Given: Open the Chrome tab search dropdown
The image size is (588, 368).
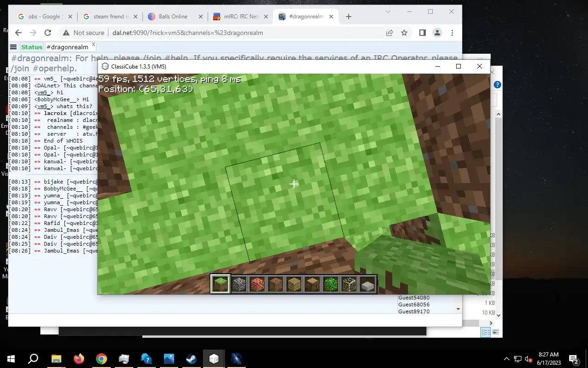Looking at the screenshot, I should pos(388,12).
